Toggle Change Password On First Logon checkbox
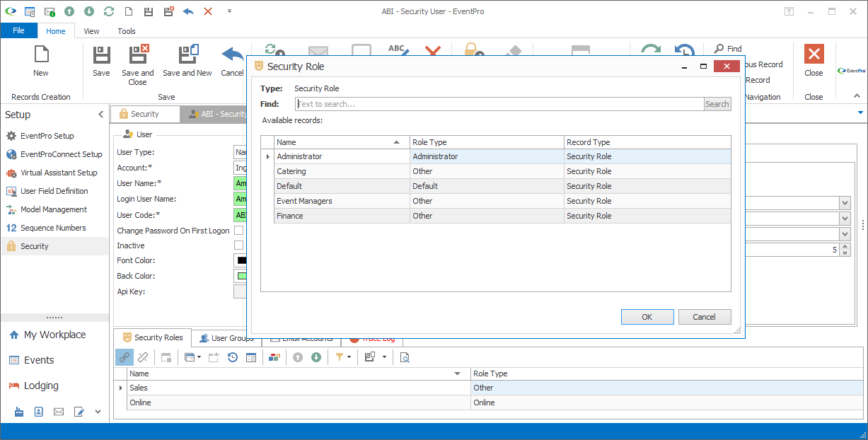This screenshot has height=440, width=868. tap(239, 231)
